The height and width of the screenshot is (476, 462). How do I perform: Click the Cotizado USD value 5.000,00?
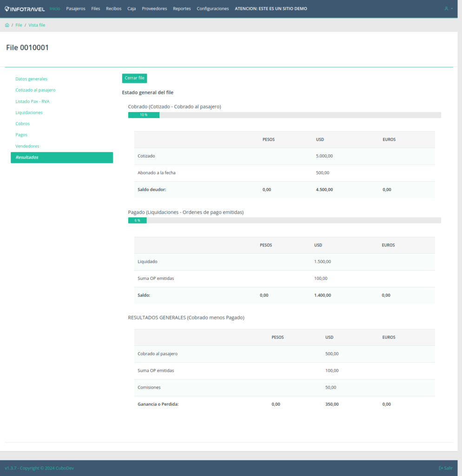[x=324, y=156]
